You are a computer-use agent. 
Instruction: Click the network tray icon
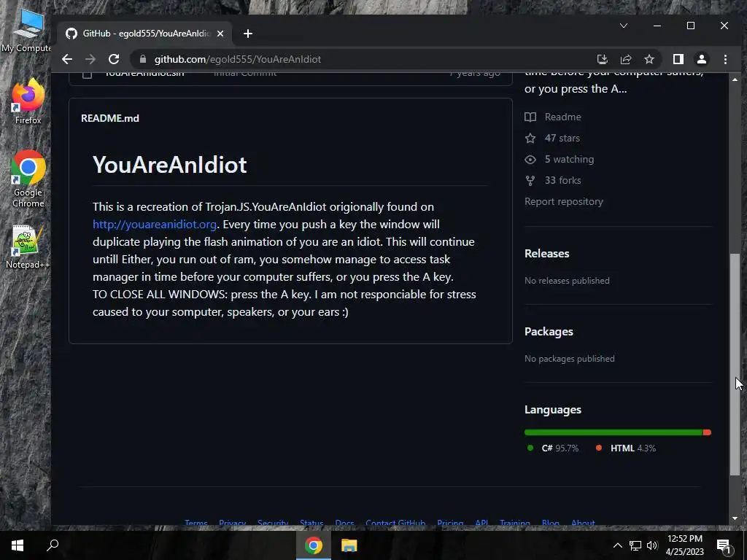(635, 545)
